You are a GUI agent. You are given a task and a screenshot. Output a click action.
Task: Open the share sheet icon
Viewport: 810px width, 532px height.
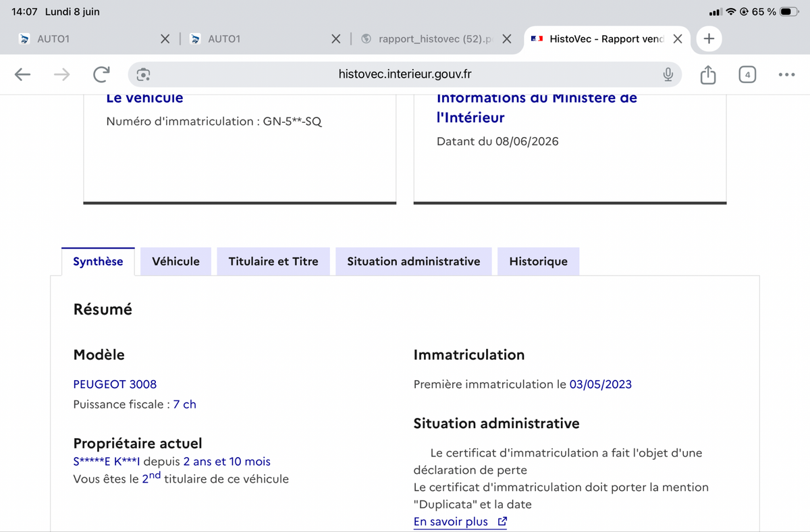tap(707, 74)
